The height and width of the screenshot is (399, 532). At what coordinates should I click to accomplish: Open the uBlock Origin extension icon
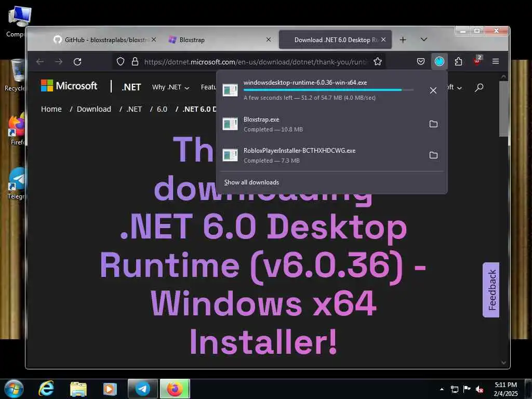(477, 61)
